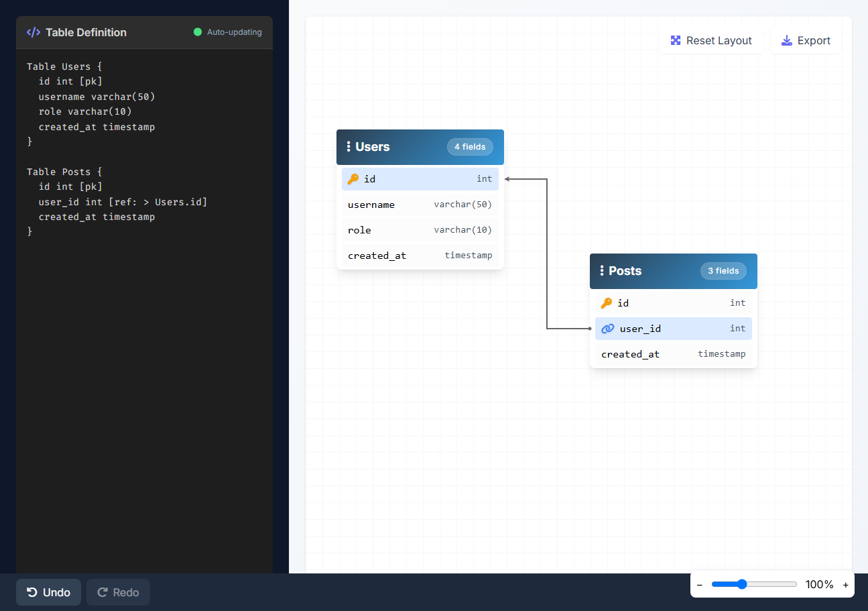Screen dimensions: 868x611
Task: Click the Users table drag handle dots
Action: point(349,147)
